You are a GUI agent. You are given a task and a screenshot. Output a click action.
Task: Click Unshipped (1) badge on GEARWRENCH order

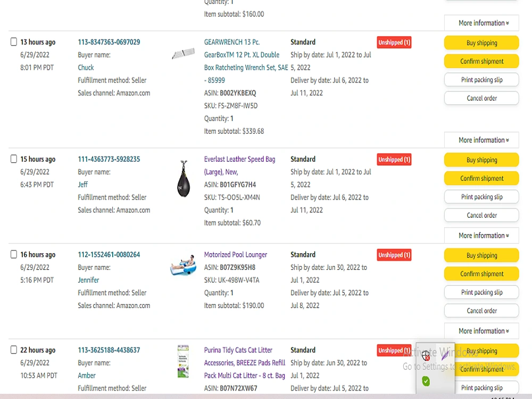pos(394,43)
